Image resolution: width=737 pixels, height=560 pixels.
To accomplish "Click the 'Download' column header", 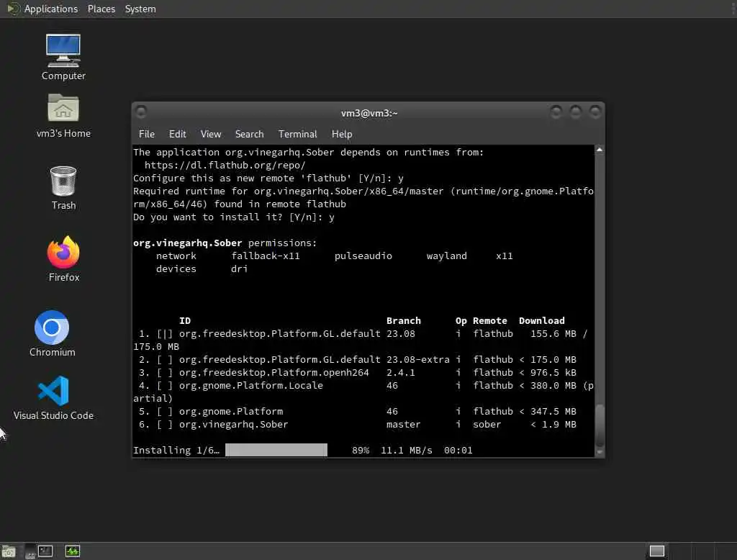I will (x=541, y=321).
